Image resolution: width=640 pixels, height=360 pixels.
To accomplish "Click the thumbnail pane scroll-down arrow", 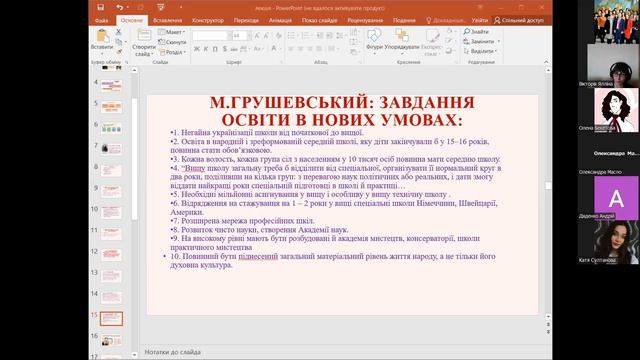I will coord(134,355).
